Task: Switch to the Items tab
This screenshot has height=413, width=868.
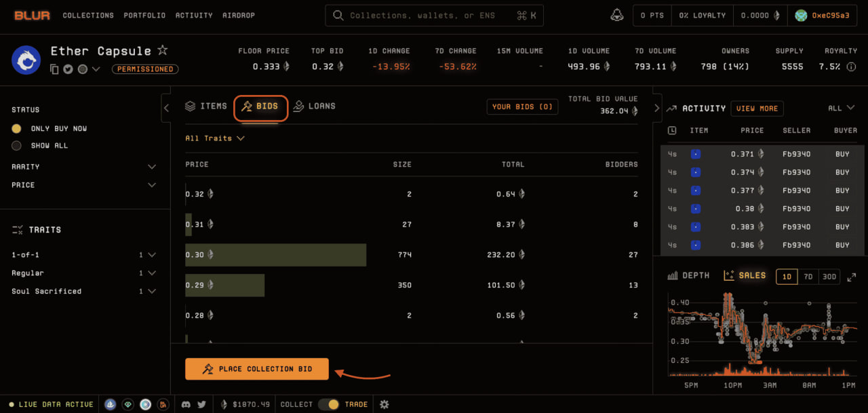Action: pyautogui.click(x=206, y=106)
